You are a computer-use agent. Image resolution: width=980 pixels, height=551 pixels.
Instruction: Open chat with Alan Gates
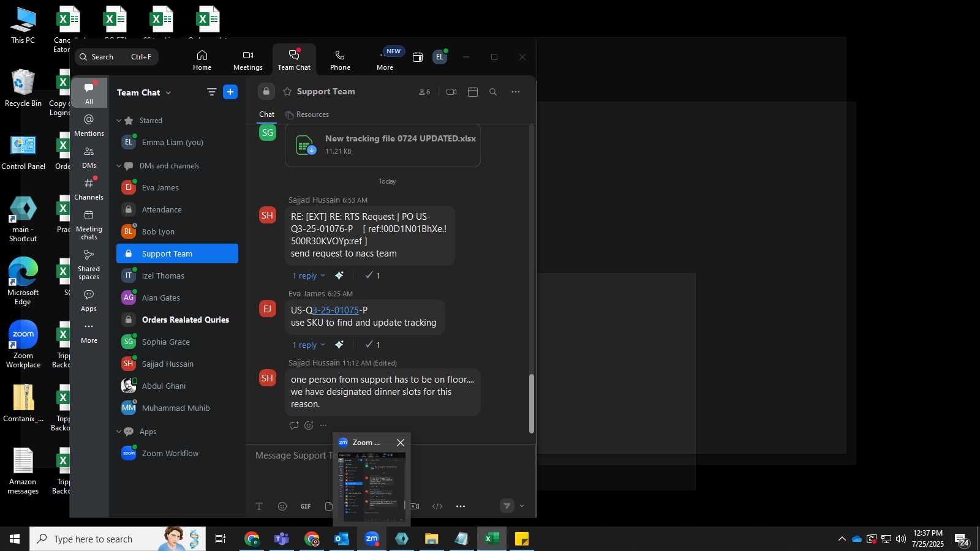(177, 298)
